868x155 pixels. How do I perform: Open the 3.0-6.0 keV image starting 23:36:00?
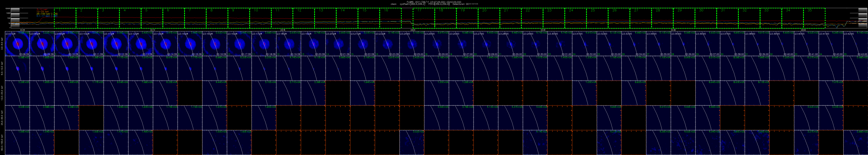point(708,44)
